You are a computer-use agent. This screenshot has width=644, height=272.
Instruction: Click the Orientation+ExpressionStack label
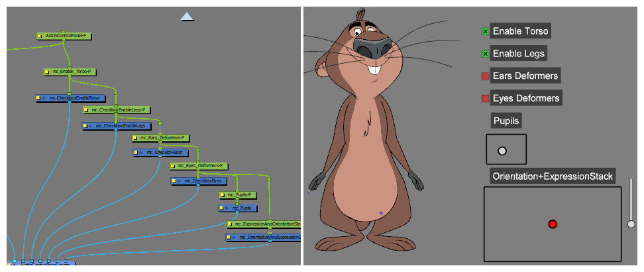[553, 176]
